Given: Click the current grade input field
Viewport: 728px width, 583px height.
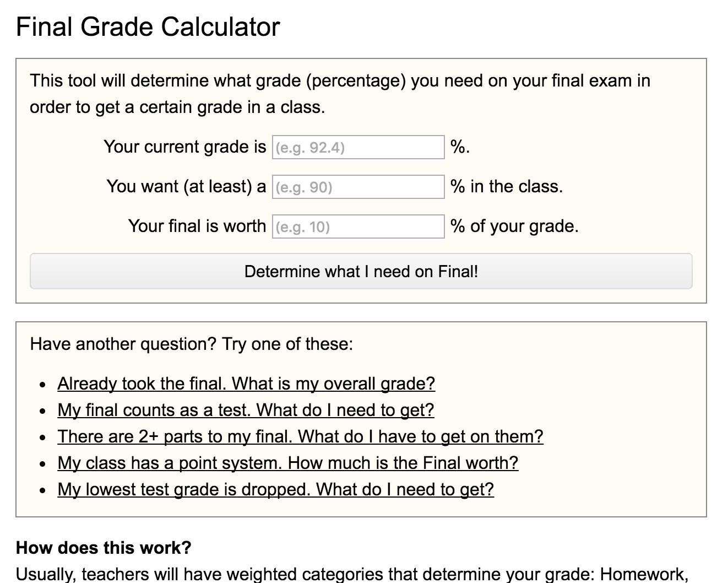Looking at the screenshot, I should [x=358, y=147].
